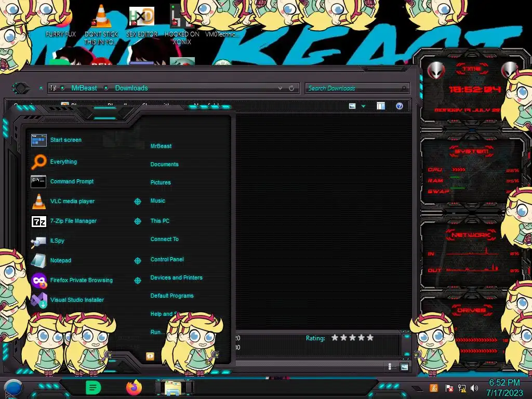Open Documents from start menu
This screenshot has height=399, width=532.
(165, 164)
